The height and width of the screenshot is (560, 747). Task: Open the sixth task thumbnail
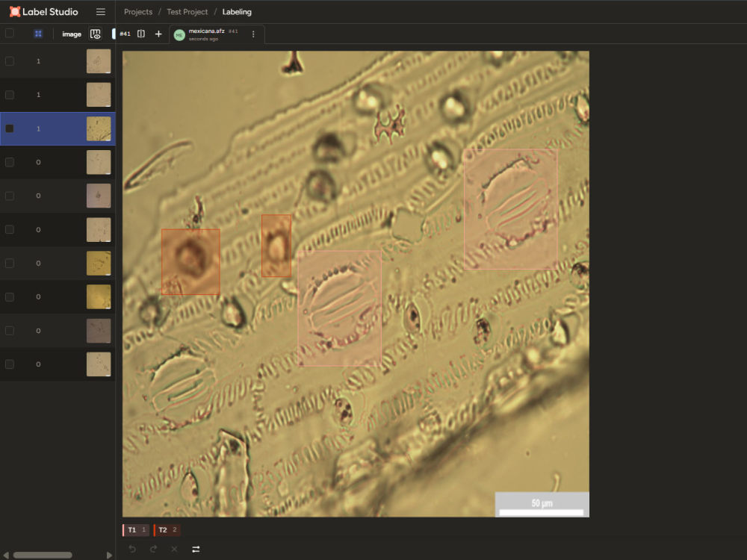99,229
